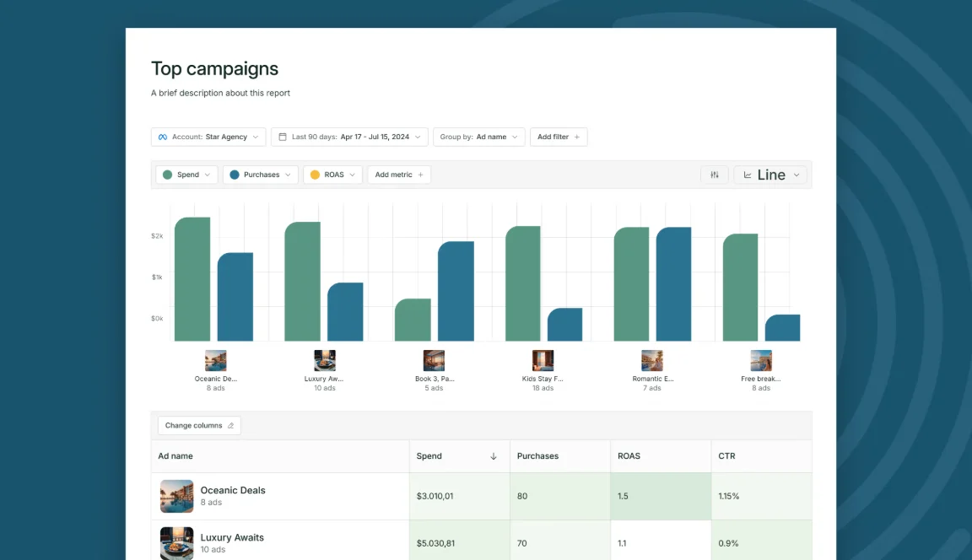The image size is (972, 560).
Task: Click the green Spend bar for Oceanic Deals
Action: pos(191,278)
